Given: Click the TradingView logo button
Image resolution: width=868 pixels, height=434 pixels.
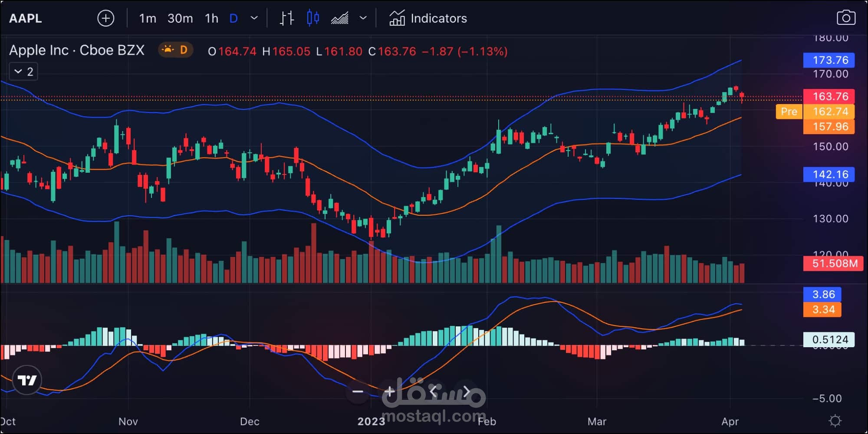Looking at the screenshot, I should coord(27,380).
